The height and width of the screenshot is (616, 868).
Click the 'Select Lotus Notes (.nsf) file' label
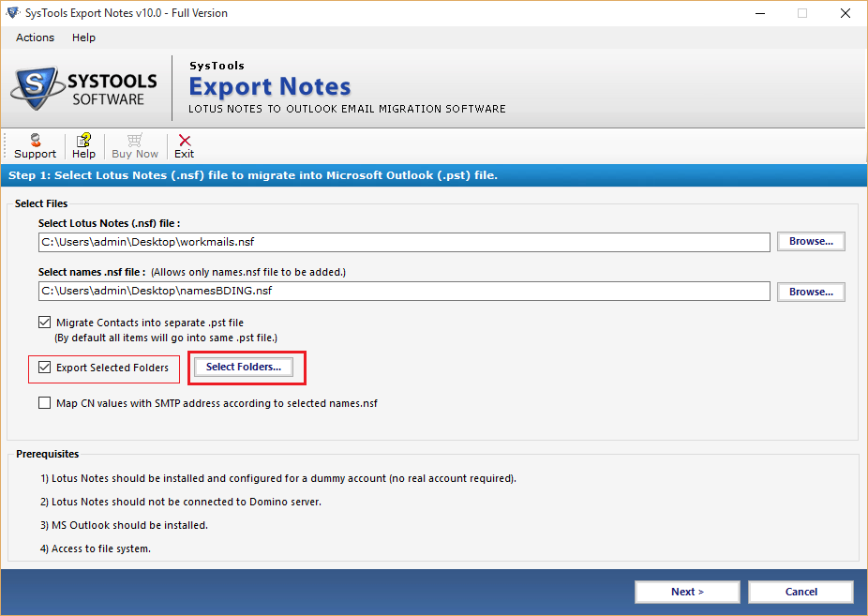[109, 223]
